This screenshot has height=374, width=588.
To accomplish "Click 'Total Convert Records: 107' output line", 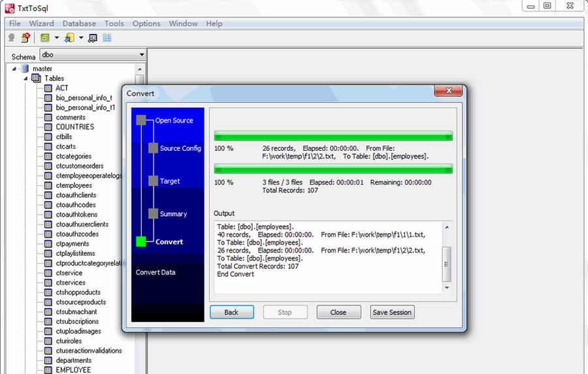I will point(258,266).
